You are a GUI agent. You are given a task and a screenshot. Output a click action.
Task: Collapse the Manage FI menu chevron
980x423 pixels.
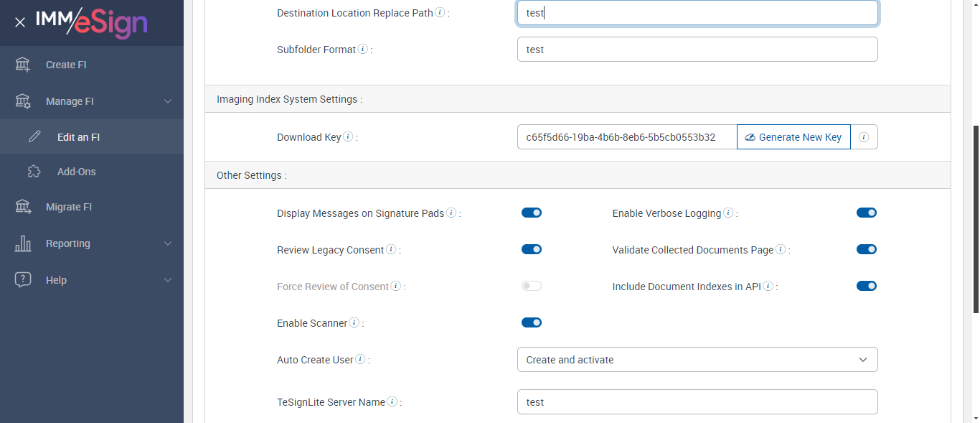pos(168,101)
